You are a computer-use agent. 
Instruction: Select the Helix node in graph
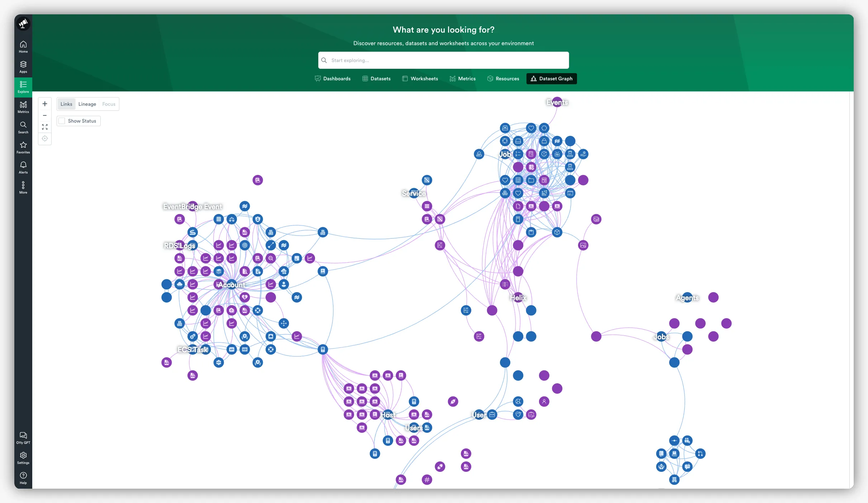[518, 298]
